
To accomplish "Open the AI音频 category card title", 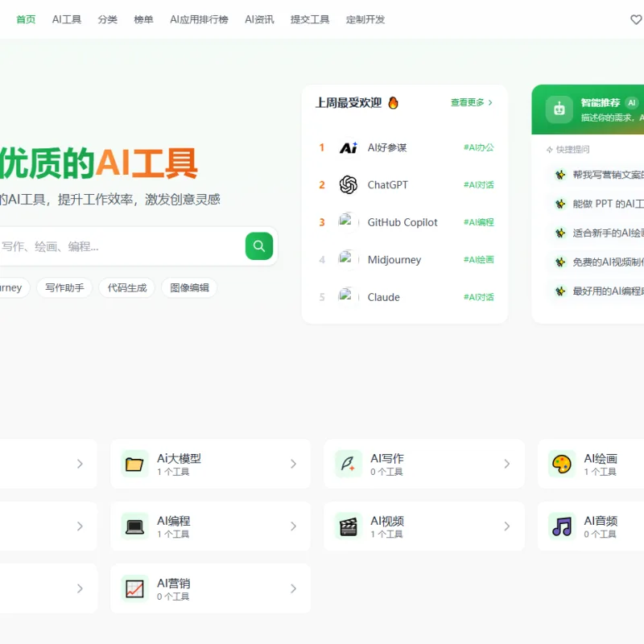I will 601,521.
